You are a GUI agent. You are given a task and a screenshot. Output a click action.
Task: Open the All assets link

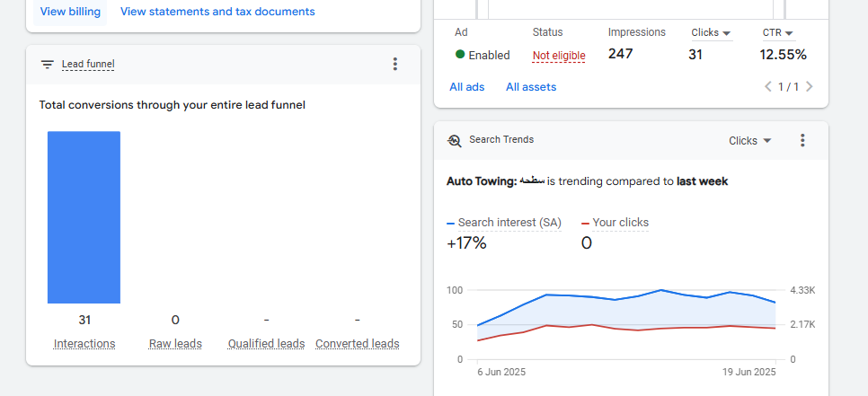531,87
